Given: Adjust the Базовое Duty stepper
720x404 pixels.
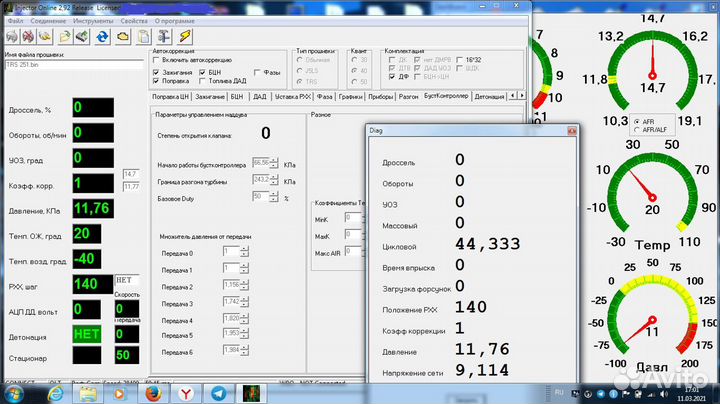Looking at the screenshot, I should [274, 197].
